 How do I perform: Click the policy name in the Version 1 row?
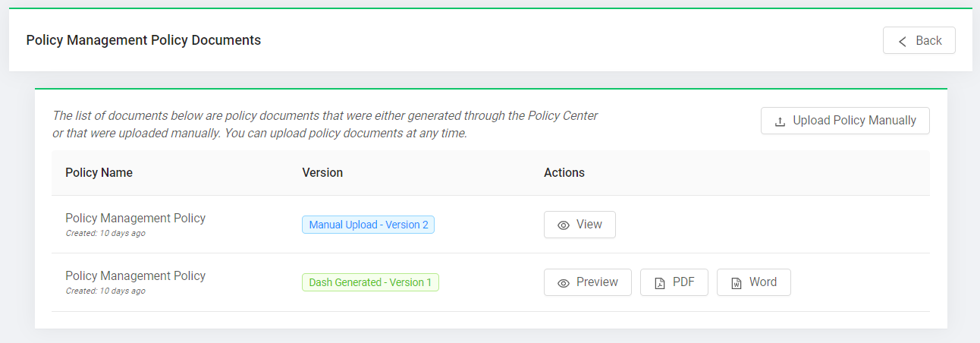[x=135, y=276]
